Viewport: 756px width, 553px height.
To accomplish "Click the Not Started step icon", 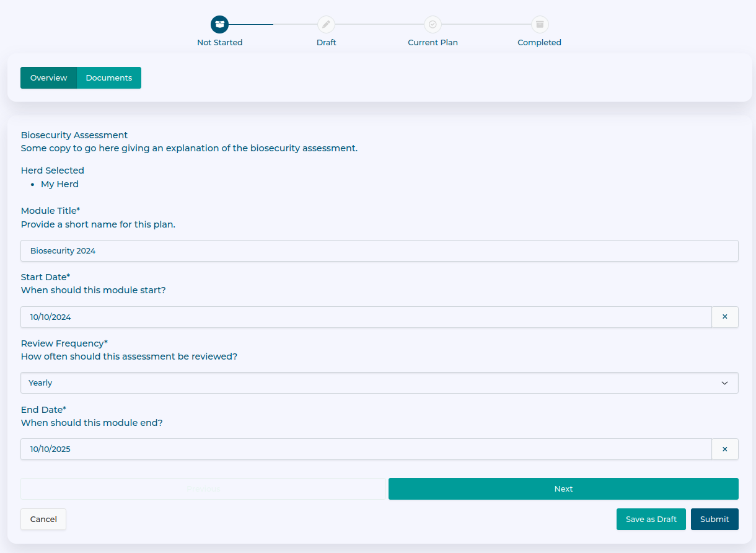I will (219, 24).
